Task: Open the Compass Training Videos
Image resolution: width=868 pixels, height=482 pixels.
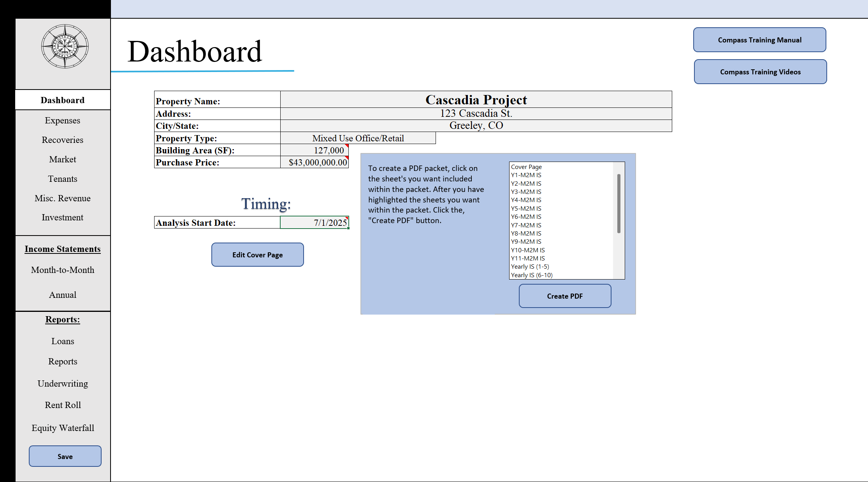Action: (x=760, y=72)
